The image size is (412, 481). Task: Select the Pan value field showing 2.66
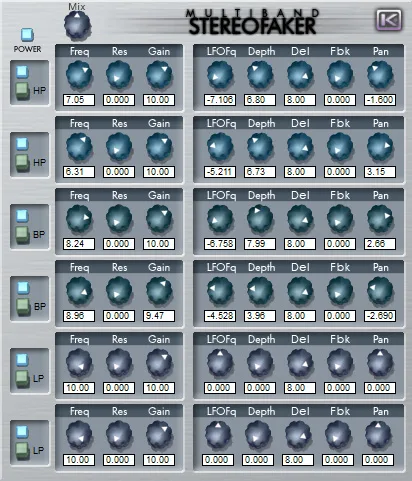(380, 244)
